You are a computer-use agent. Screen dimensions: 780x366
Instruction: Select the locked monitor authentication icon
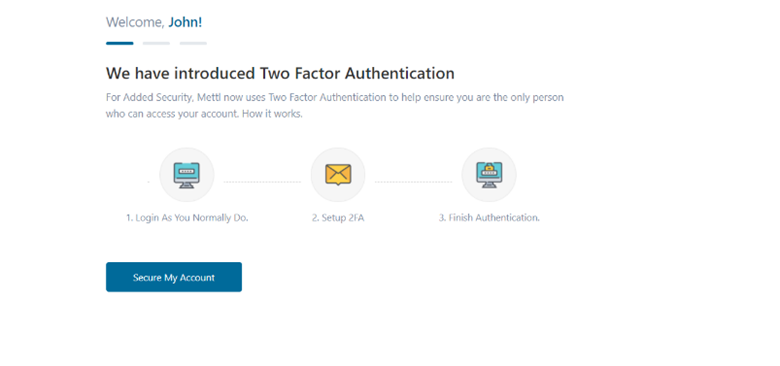click(489, 175)
